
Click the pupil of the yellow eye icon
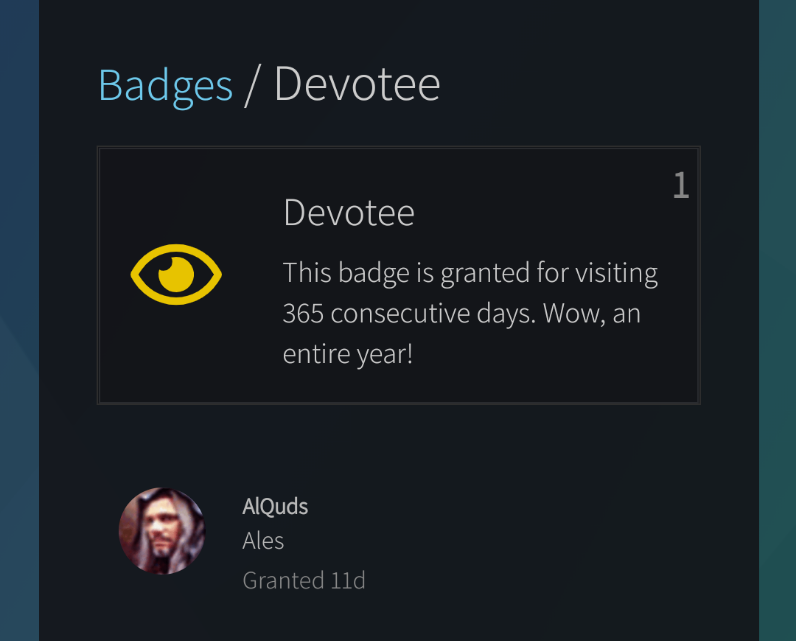176,275
